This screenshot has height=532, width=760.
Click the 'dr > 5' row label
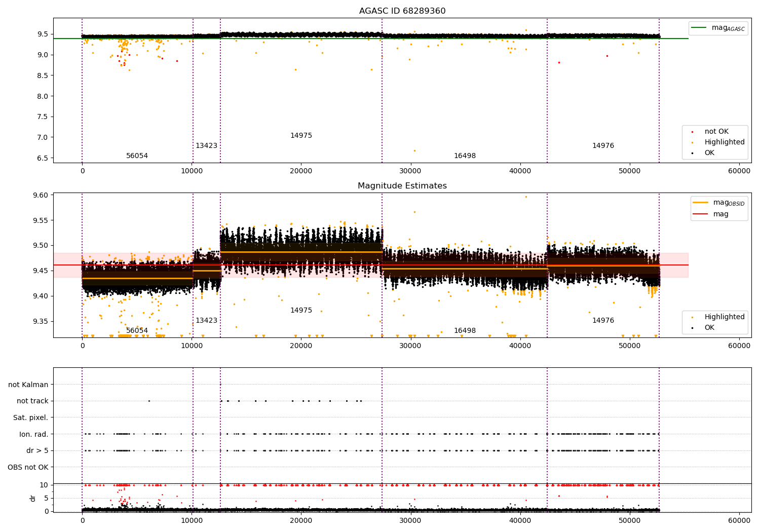click(x=37, y=451)
